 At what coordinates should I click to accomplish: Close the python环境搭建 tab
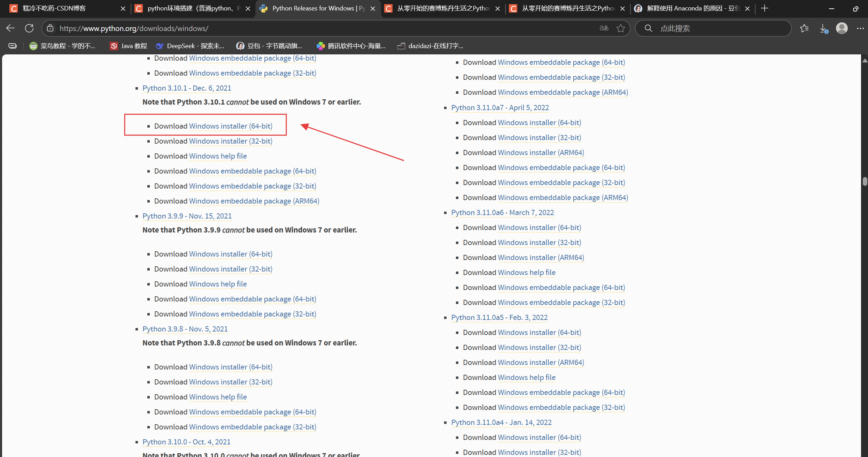pos(248,8)
